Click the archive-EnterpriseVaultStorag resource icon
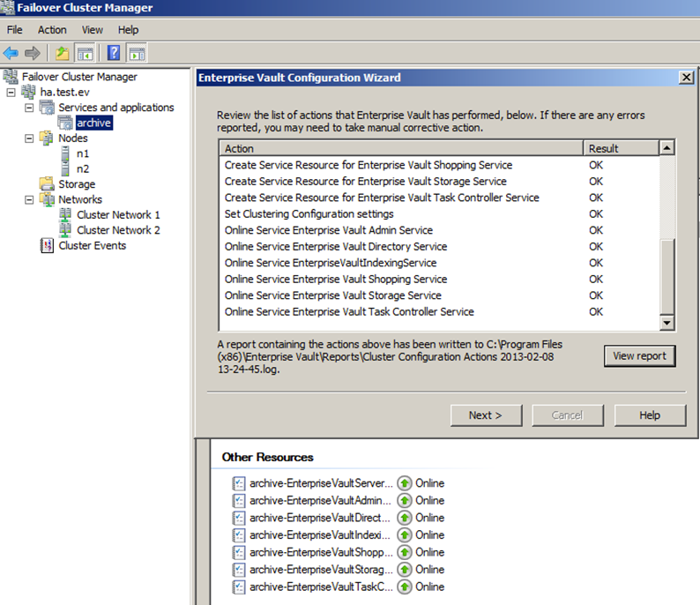This screenshot has height=605, width=700. [239, 570]
